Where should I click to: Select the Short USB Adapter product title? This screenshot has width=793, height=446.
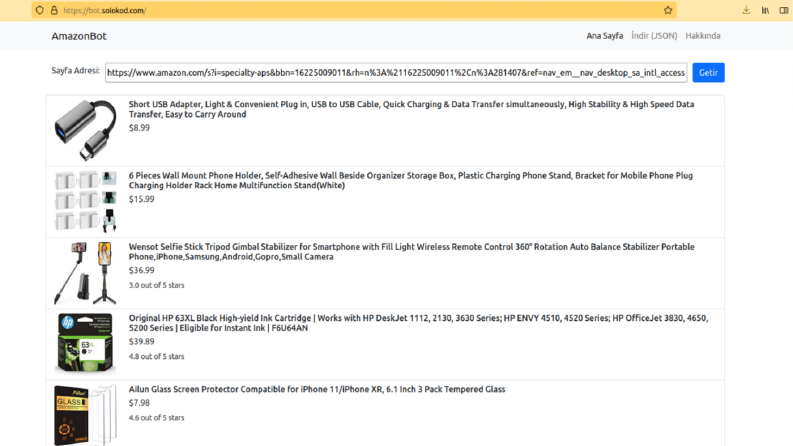click(411, 109)
